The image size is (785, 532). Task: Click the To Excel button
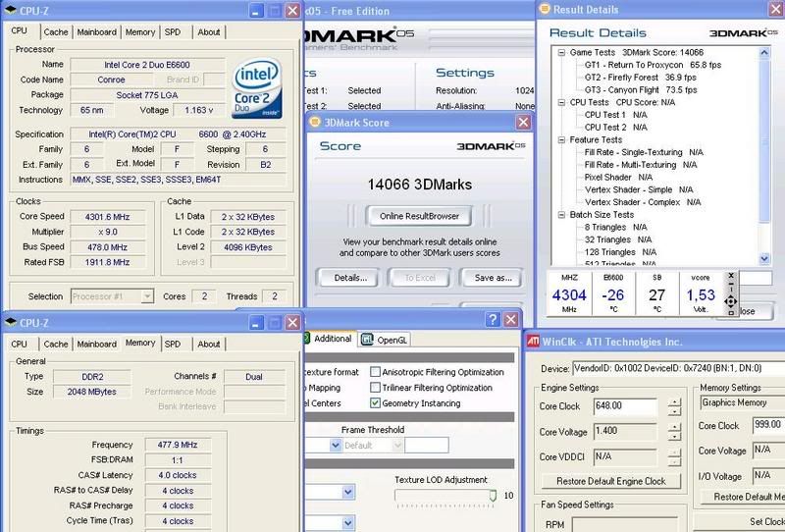point(420,278)
